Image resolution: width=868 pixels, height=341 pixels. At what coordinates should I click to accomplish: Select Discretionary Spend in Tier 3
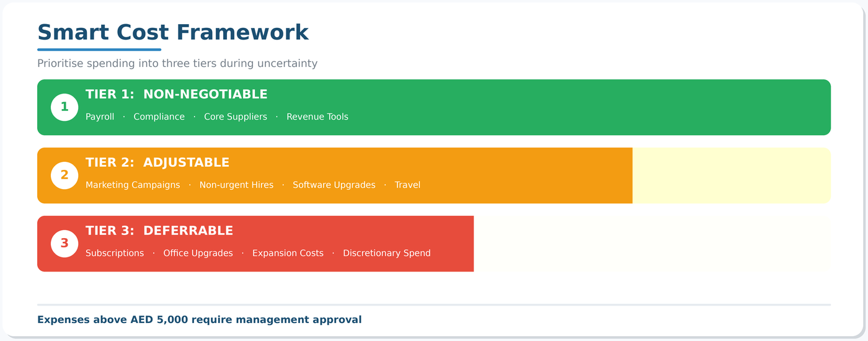[387, 253]
